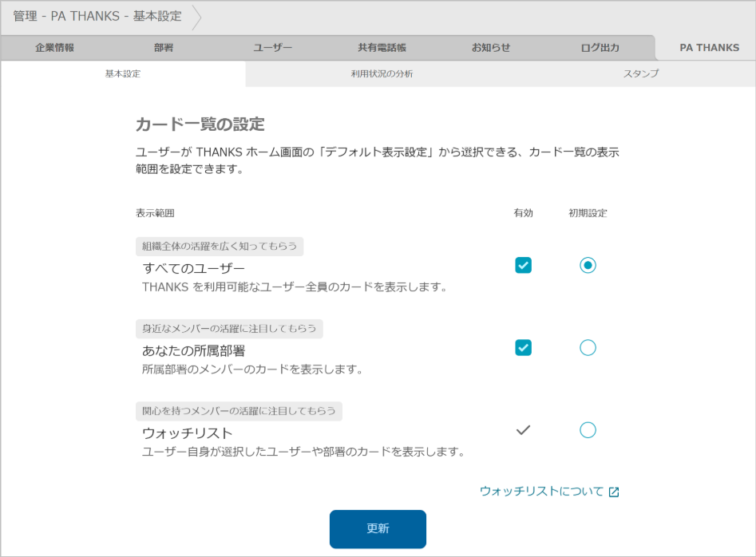Uncheck 有効 for あなたの所属部署
Viewport: 756px width, 557px height.
coord(523,347)
